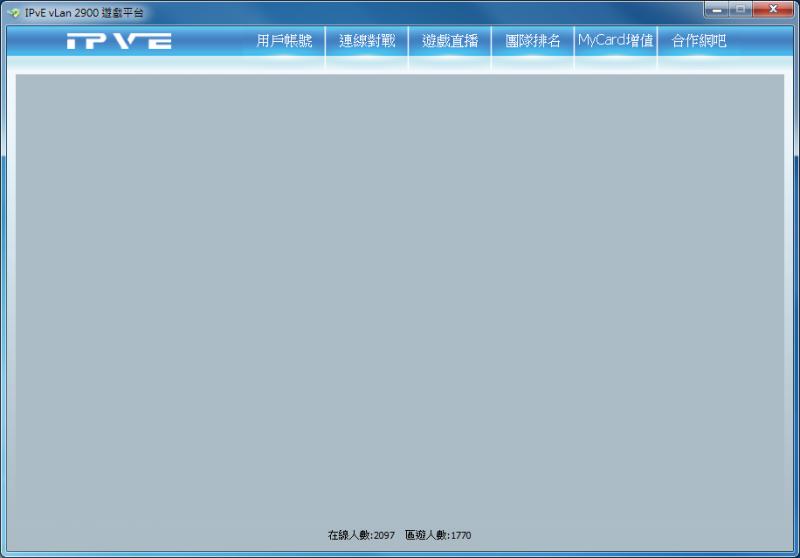Switch to the 連線對戰 tab
The image size is (800, 558).
point(367,41)
